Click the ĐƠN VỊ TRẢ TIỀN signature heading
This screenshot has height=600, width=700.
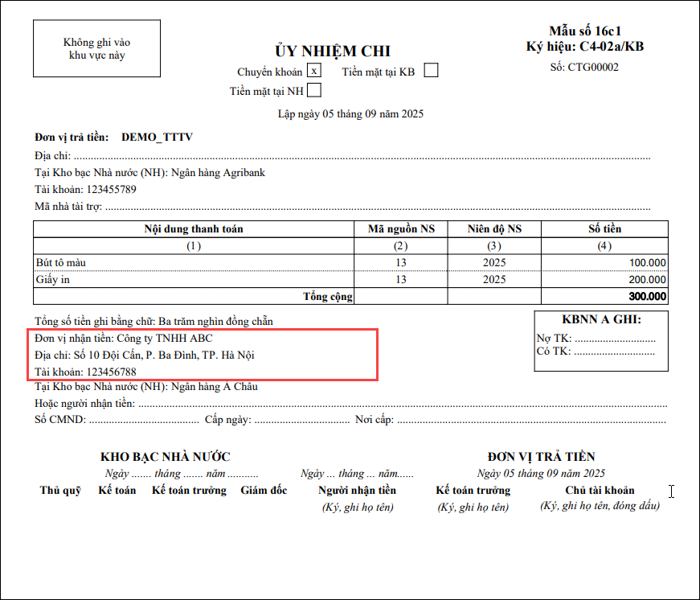(541, 457)
